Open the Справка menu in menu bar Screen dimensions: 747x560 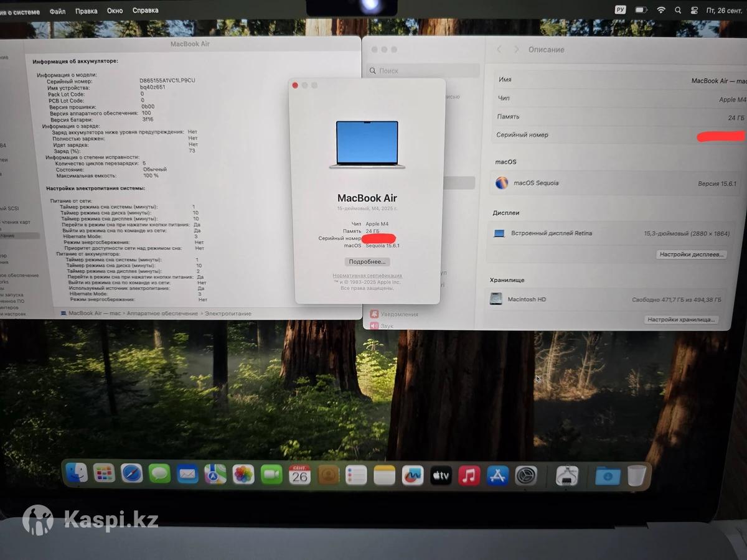pyautogui.click(x=146, y=11)
